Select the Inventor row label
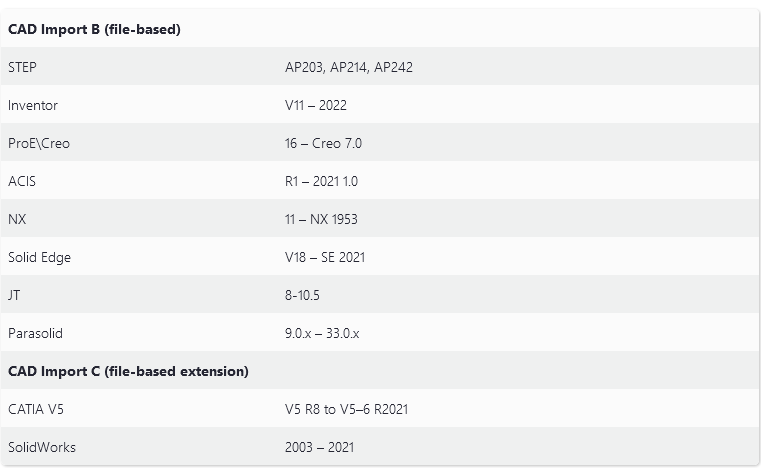 pyautogui.click(x=33, y=105)
